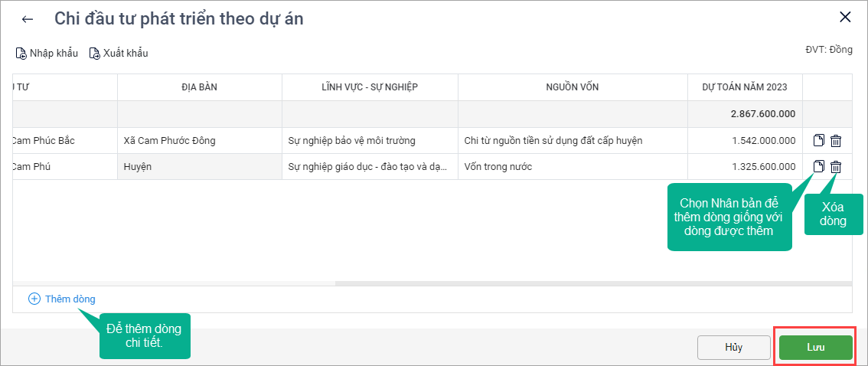Duplicate the Xã Cam Phước Đông row
The width and height of the screenshot is (868, 366).
point(819,141)
